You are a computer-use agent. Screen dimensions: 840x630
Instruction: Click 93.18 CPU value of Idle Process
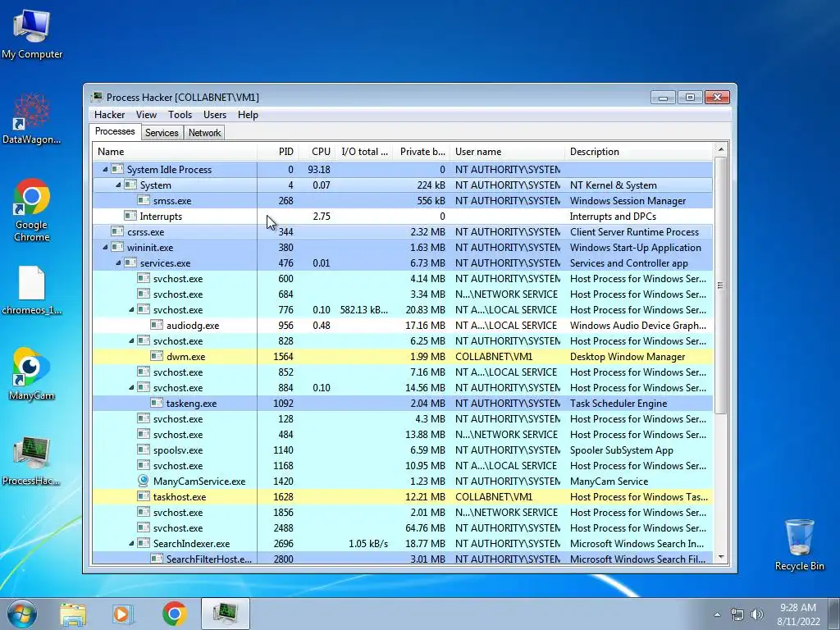(x=319, y=169)
